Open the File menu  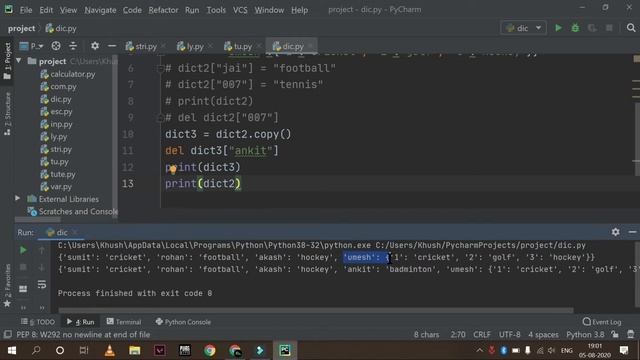[x=26, y=10]
